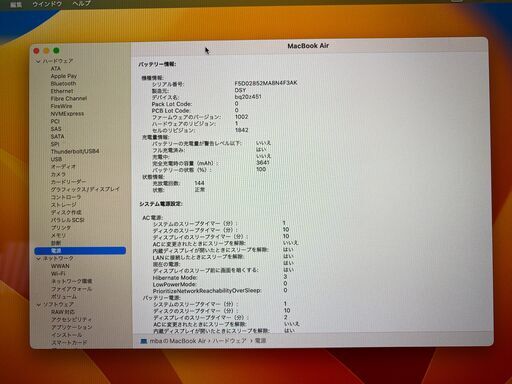
Task: Select ボリューム in the sidebar
Action: (x=64, y=297)
